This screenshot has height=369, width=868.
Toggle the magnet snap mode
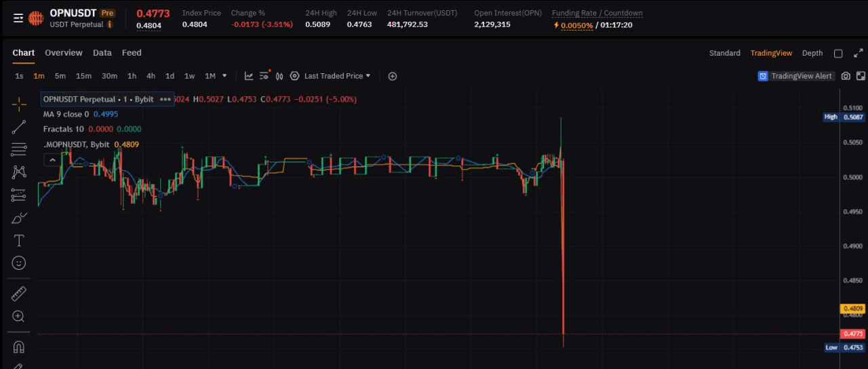[19, 347]
